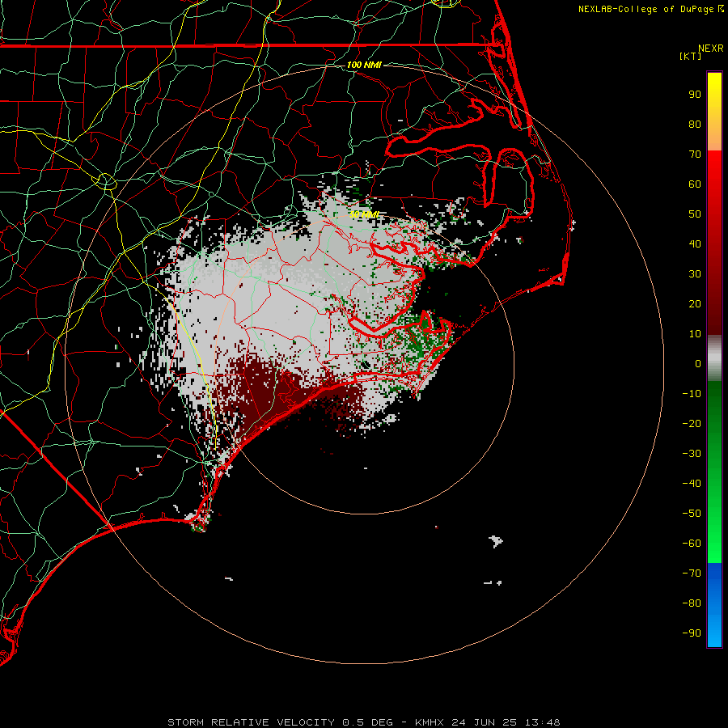Select the -30 value on the velocity scale
This screenshot has height=728, width=728.
tap(692, 454)
